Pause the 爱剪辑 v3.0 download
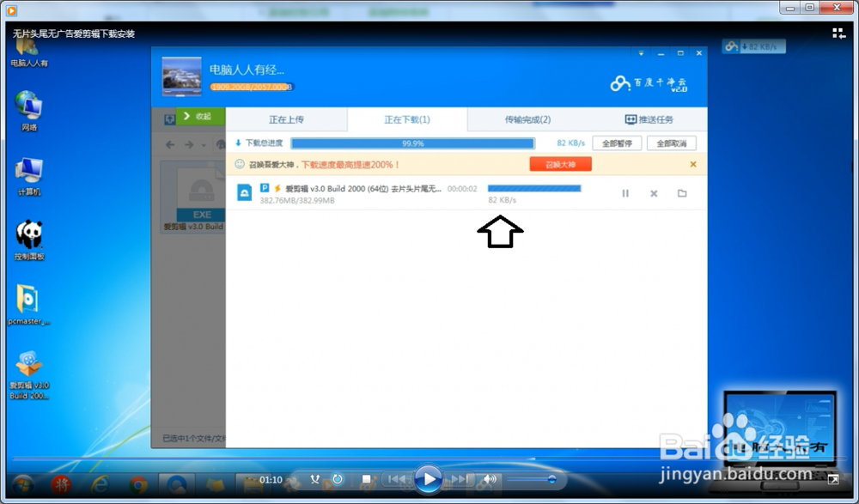Screen dimensions: 859x504 pos(625,193)
